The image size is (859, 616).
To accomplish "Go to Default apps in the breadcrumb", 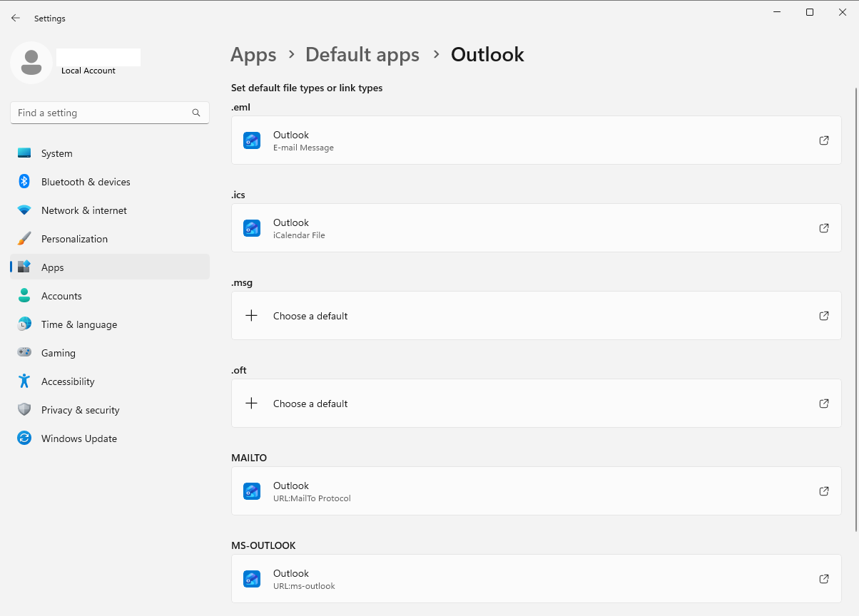I will pos(362,55).
